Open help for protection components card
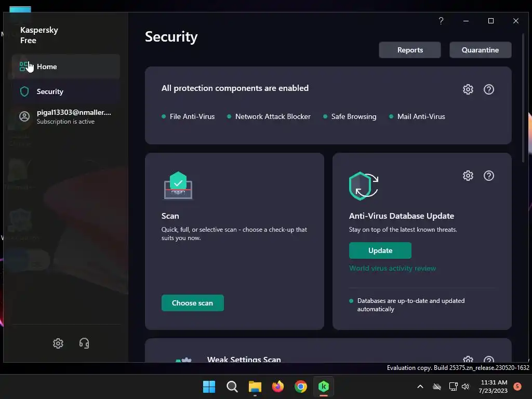Image resolution: width=532 pixels, height=399 pixels. pyautogui.click(x=488, y=89)
